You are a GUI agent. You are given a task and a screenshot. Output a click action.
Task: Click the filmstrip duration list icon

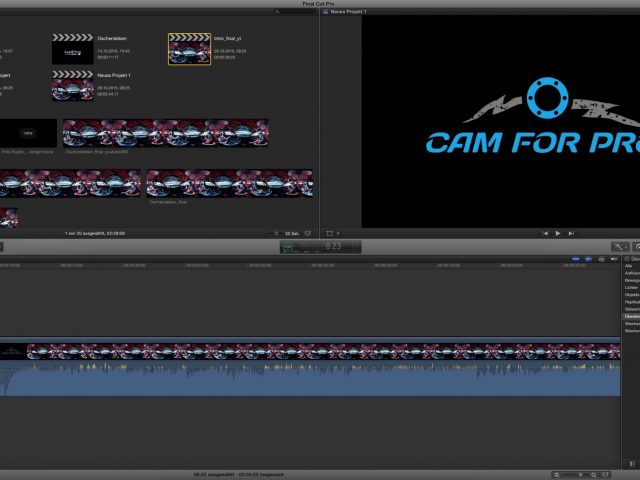[276, 233]
